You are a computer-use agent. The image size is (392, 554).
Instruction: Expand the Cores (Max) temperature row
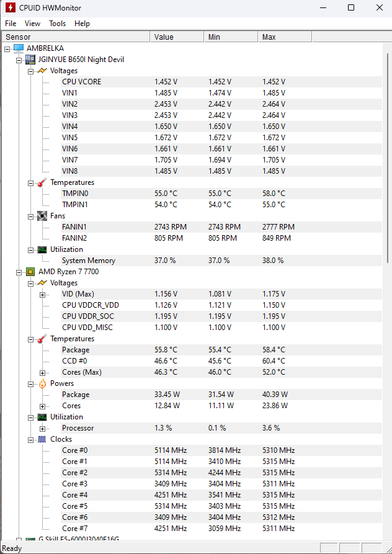(42, 373)
